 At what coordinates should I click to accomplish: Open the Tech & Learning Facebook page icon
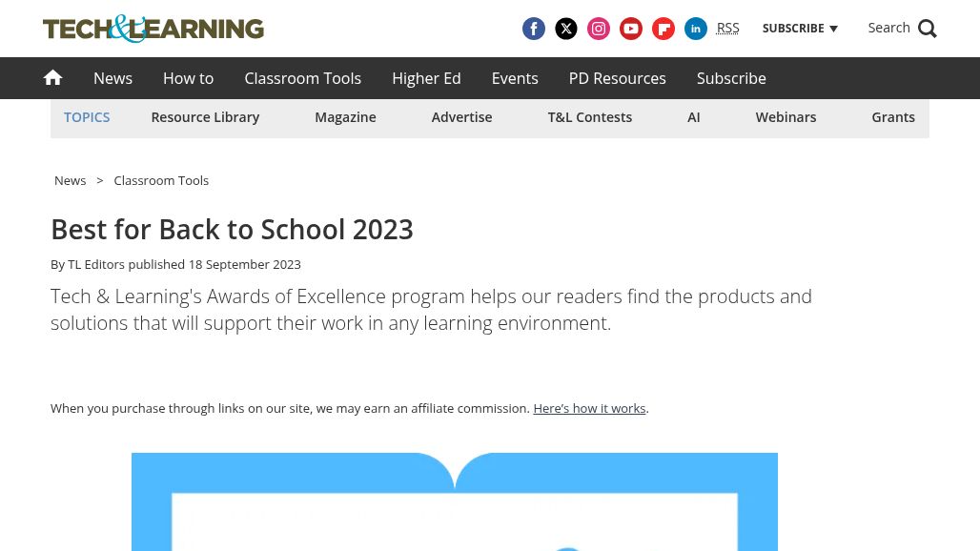point(533,29)
